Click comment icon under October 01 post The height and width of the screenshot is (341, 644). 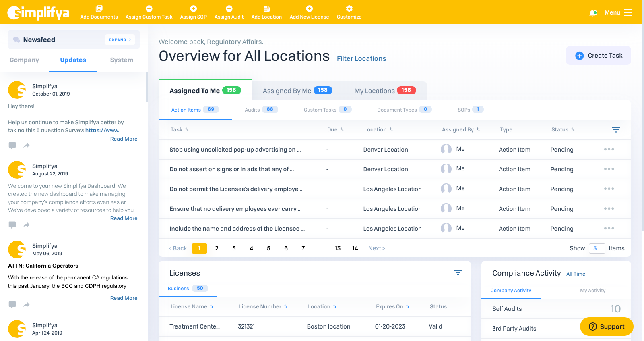pos(12,146)
